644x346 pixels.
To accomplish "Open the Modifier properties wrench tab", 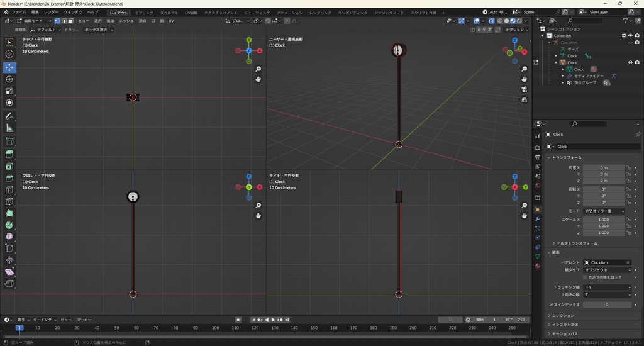I will click(x=538, y=218).
